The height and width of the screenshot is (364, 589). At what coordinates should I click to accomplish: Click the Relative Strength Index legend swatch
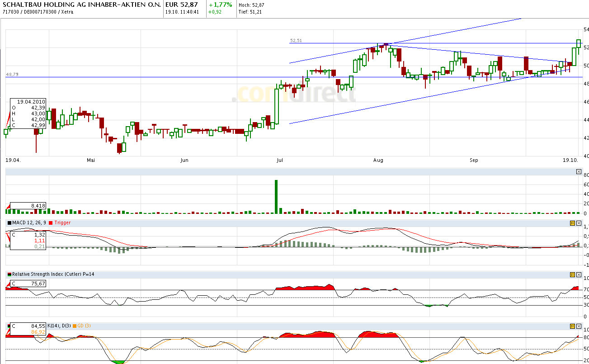[9, 274]
